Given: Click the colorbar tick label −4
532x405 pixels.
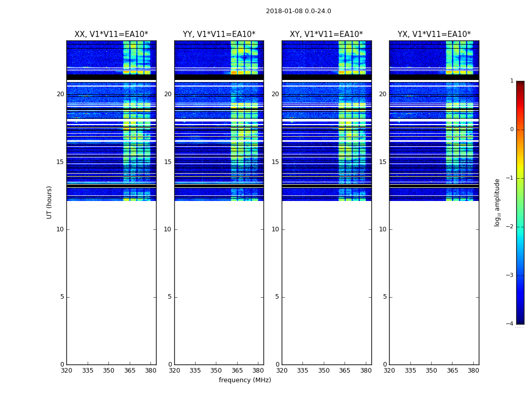Looking at the screenshot, I should pos(510,324).
